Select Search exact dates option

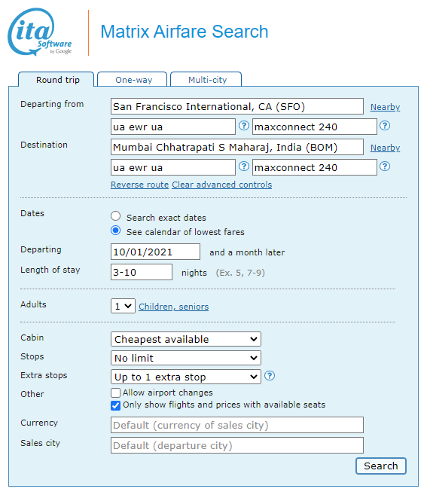116,216
